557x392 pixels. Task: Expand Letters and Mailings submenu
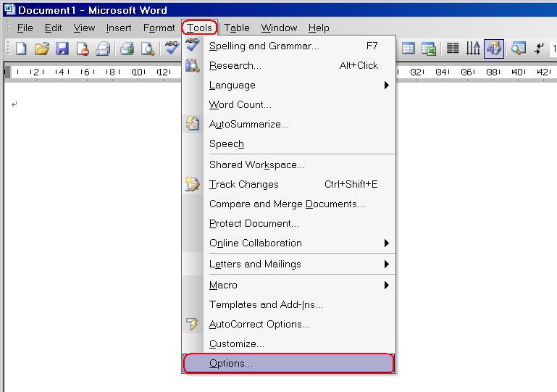point(288,264)
